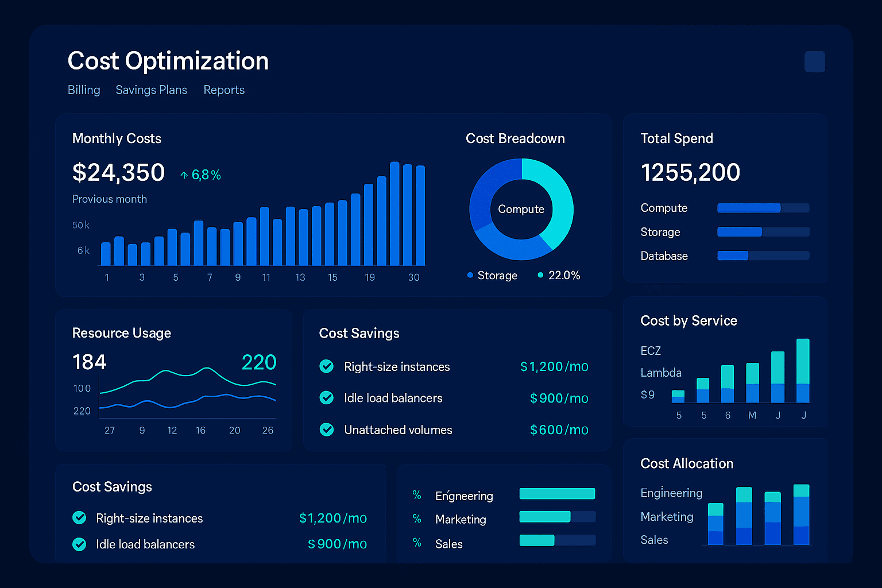Open the Reports tab
The image size is (882, 588).
pos(224,90)
